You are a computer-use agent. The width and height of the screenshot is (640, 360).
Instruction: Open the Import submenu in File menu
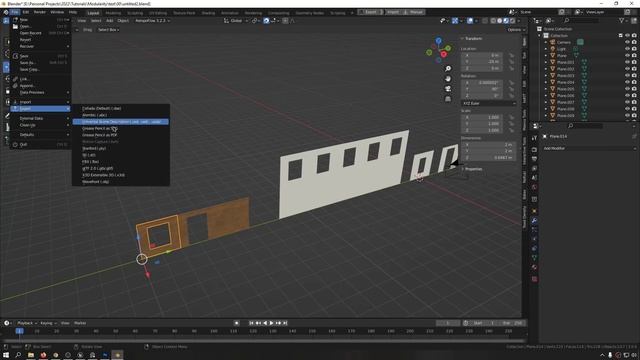40,102
